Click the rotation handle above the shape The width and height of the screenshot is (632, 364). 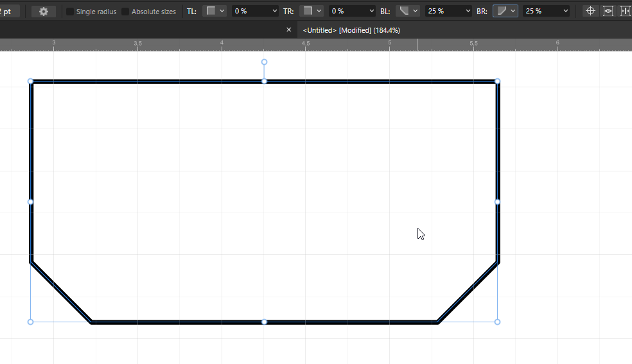click(x=264, y=62)
